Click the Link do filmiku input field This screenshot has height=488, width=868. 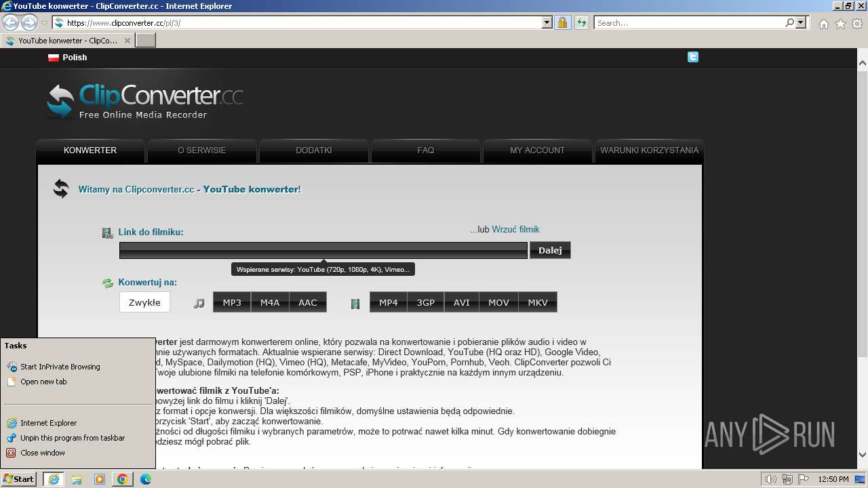point(323,250)
